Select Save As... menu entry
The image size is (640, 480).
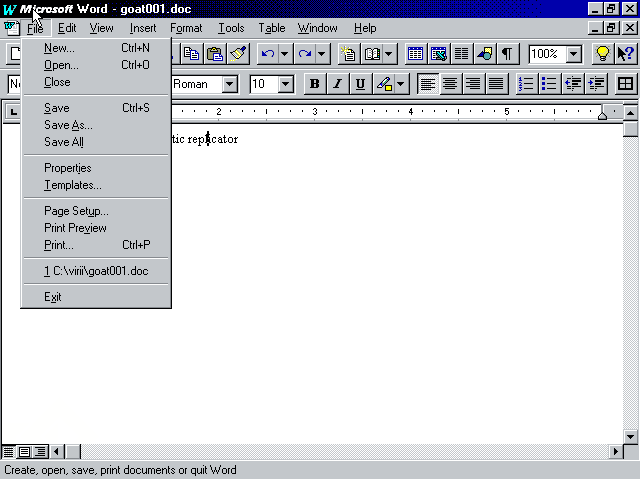[96, 125]
